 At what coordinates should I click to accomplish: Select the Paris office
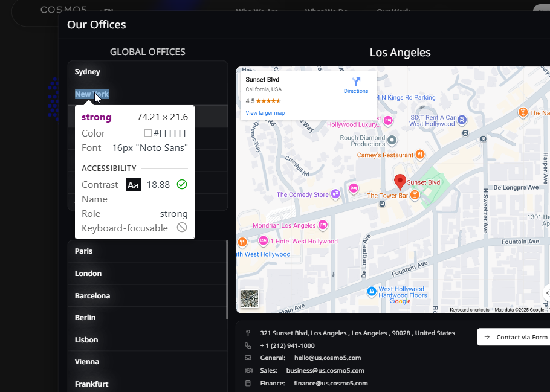point(147,251)
